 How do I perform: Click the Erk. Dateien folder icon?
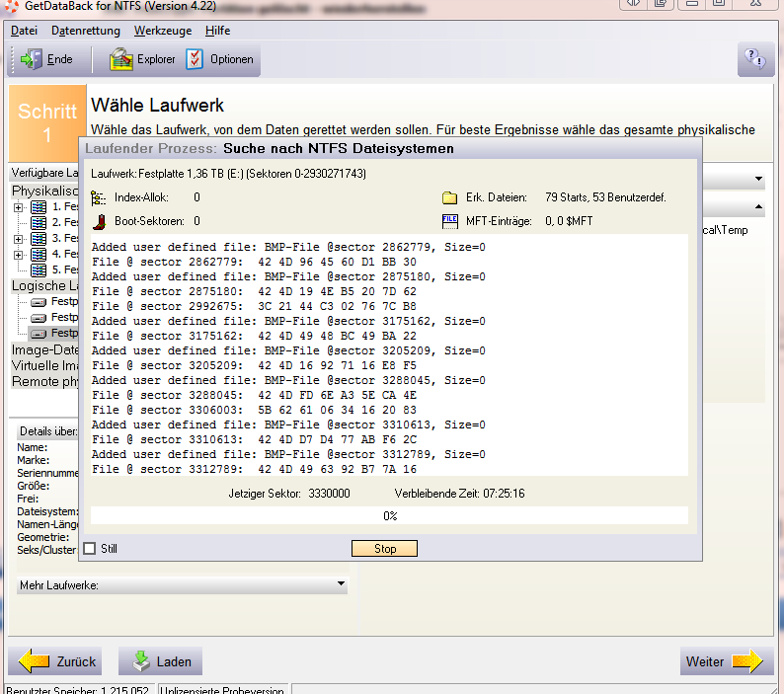point(450,198)
